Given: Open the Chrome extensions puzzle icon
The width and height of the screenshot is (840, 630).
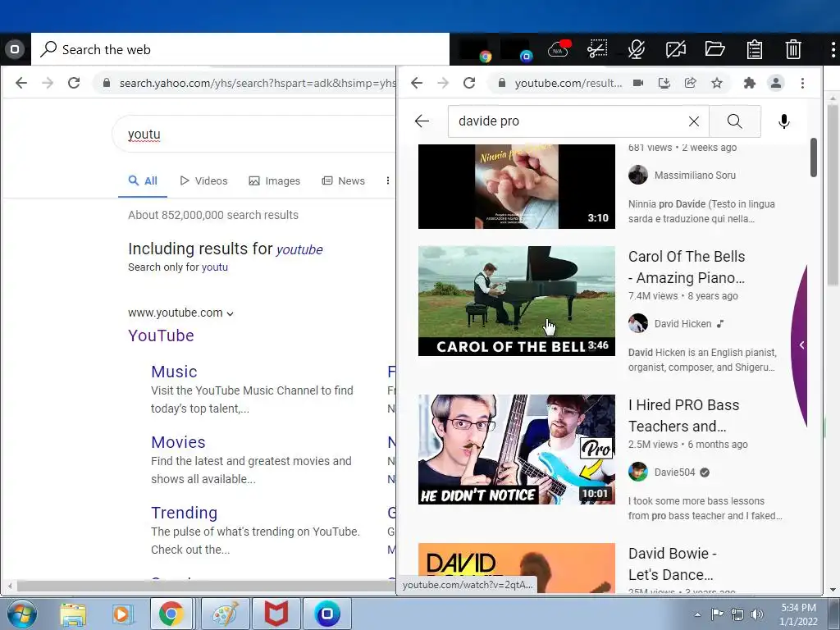Looking at the screenshot, I should [x=750, y=83].
